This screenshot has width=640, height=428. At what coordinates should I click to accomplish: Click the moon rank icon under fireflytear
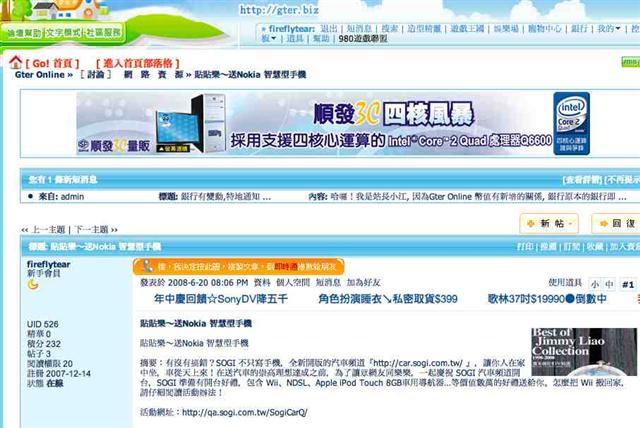pos(33,284)
